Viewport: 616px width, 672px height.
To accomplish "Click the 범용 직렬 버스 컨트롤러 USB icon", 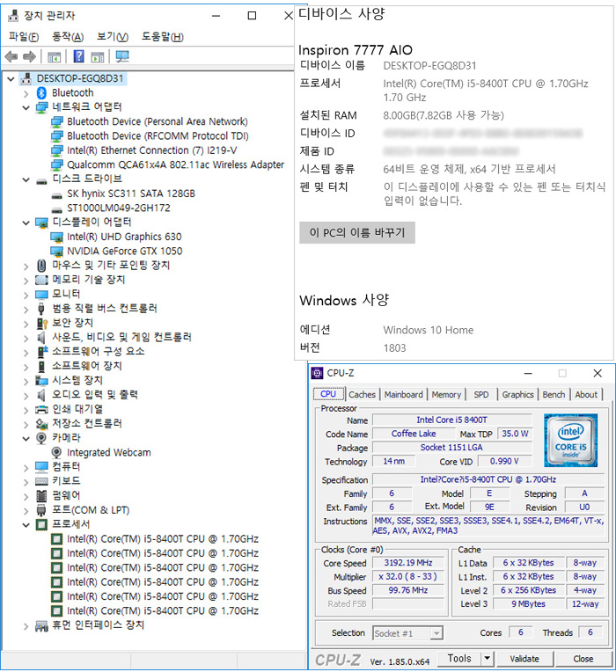I will 41,309.
